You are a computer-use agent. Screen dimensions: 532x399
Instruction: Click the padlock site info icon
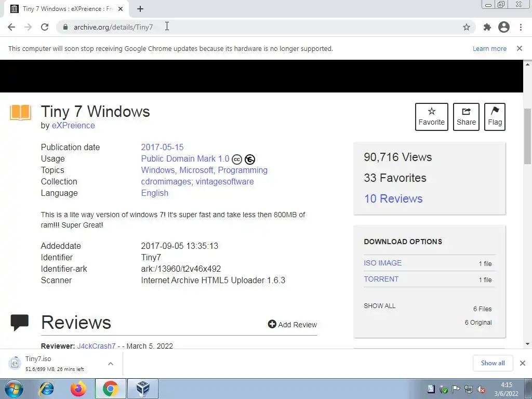66,27
